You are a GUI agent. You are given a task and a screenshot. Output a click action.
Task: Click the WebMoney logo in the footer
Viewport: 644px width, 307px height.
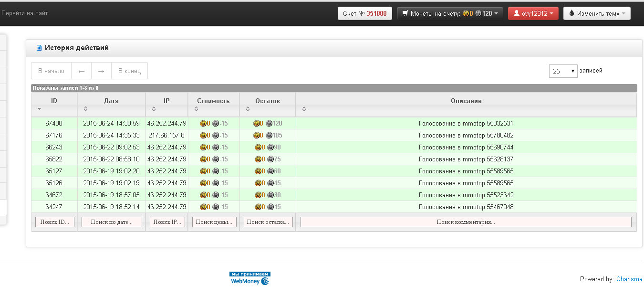(x=250, y=278)
